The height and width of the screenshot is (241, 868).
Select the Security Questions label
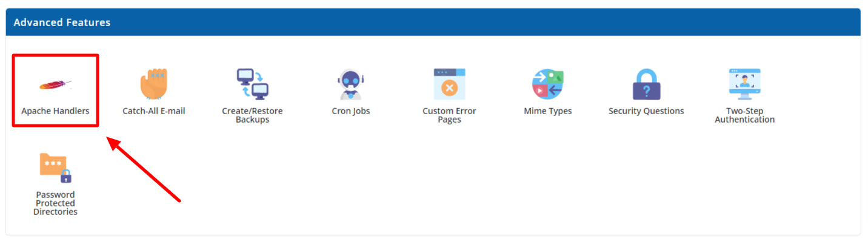coord(646,111)
